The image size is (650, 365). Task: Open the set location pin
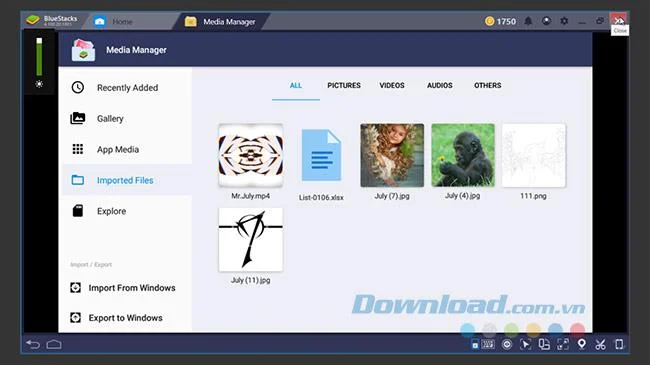tap(582, 344)
